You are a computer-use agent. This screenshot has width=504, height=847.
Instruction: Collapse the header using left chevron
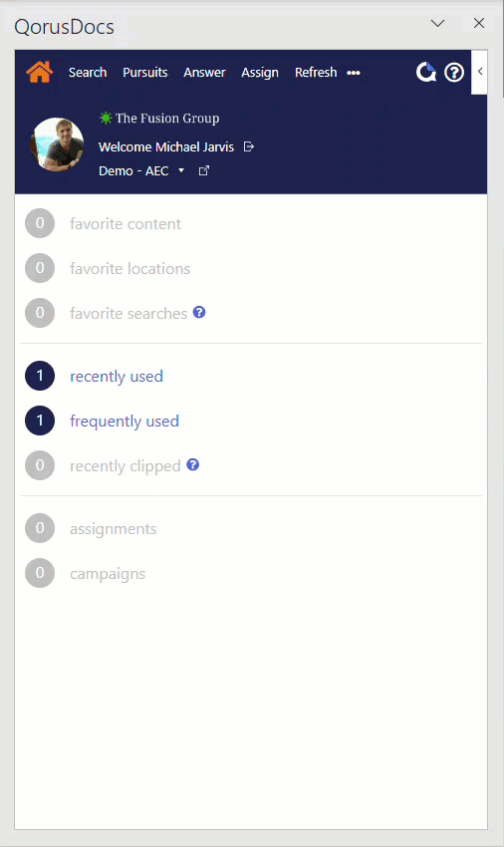[480, 72]
